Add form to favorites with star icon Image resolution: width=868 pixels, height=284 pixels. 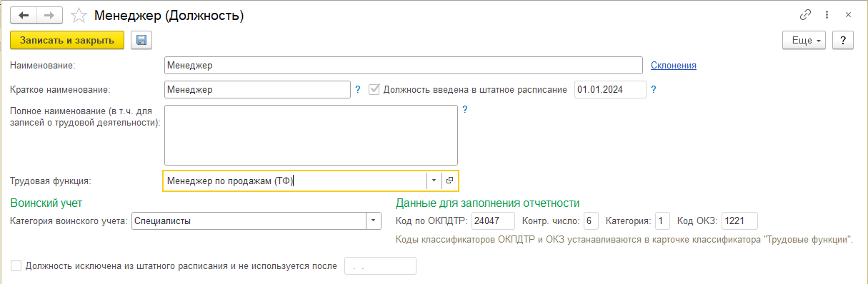[x=79, y=16]
